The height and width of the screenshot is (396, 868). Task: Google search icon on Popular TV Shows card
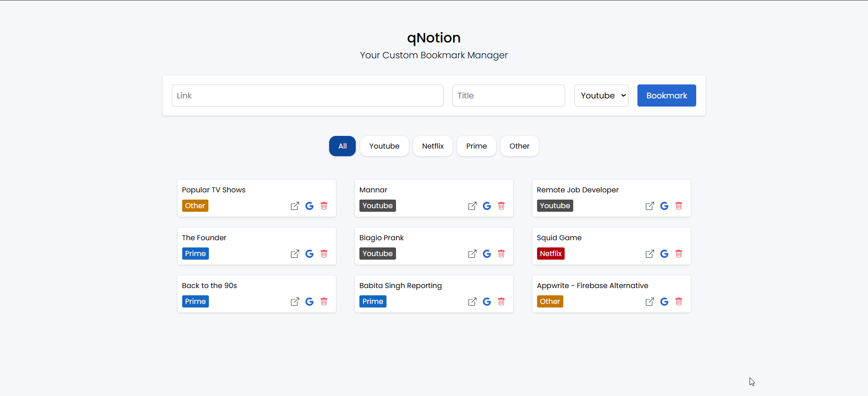point(309,206)
